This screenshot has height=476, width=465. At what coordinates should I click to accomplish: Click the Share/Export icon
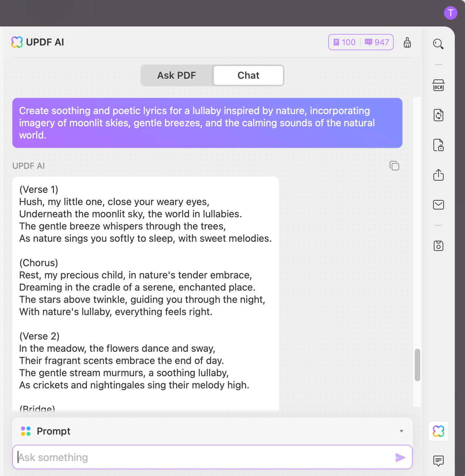pyautogui.click(x=438, y=175)
